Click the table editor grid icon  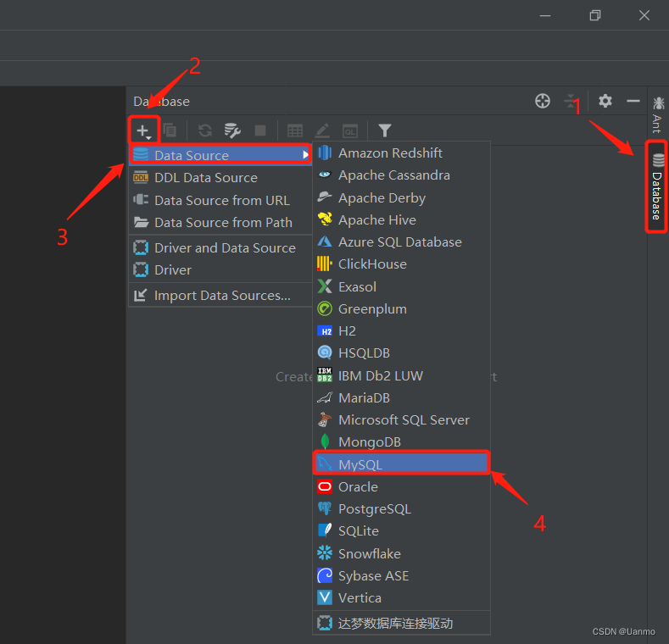click(295, 130)
